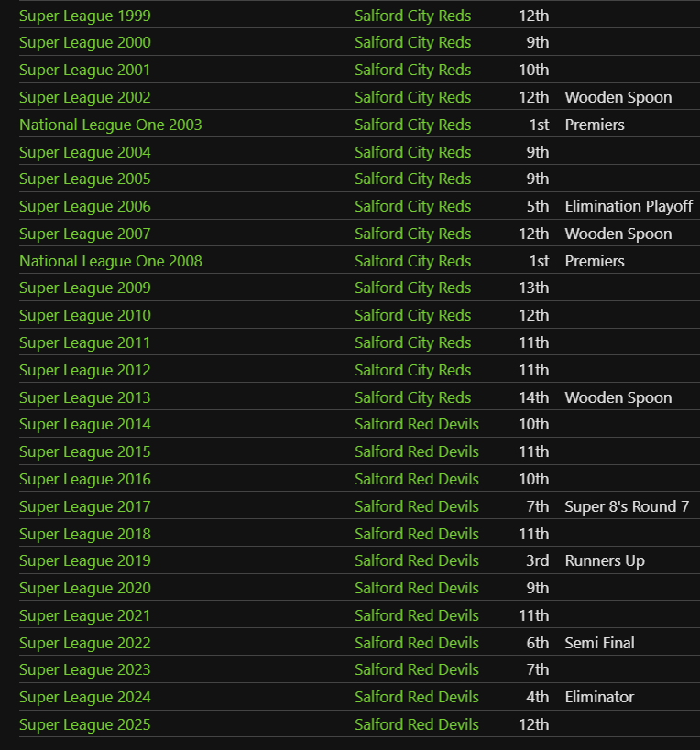Open the Super League 2019 link
700x750 pixels.
pos(84,561)
